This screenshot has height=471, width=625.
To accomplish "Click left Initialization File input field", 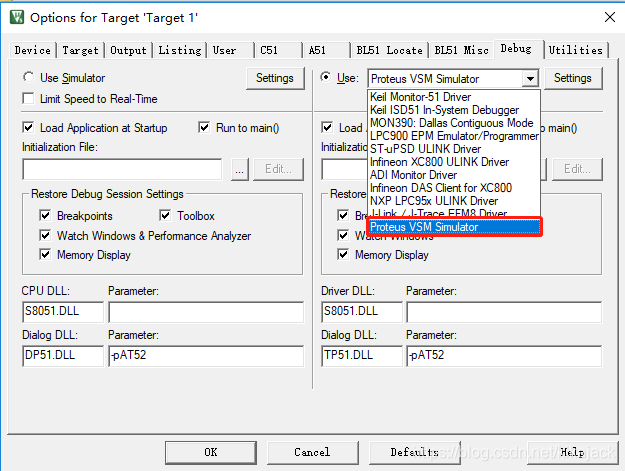I will [122, 169].
